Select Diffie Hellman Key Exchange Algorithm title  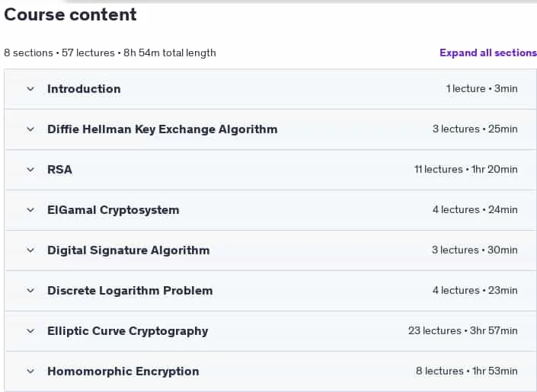[162, 129]
